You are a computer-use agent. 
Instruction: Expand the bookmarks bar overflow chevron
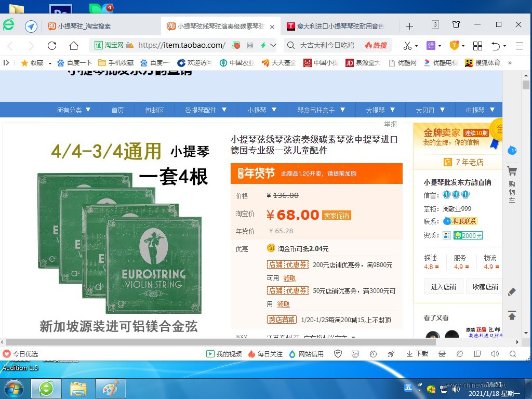(x=510, y=63)
